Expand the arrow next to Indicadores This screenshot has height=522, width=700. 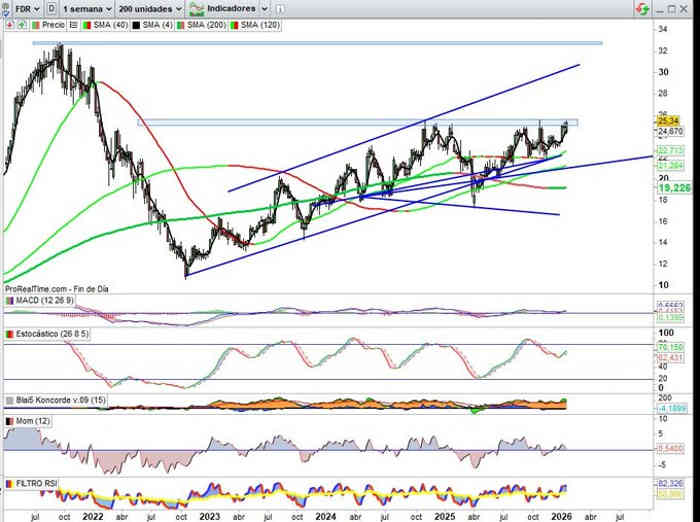[x=262, y=7]
